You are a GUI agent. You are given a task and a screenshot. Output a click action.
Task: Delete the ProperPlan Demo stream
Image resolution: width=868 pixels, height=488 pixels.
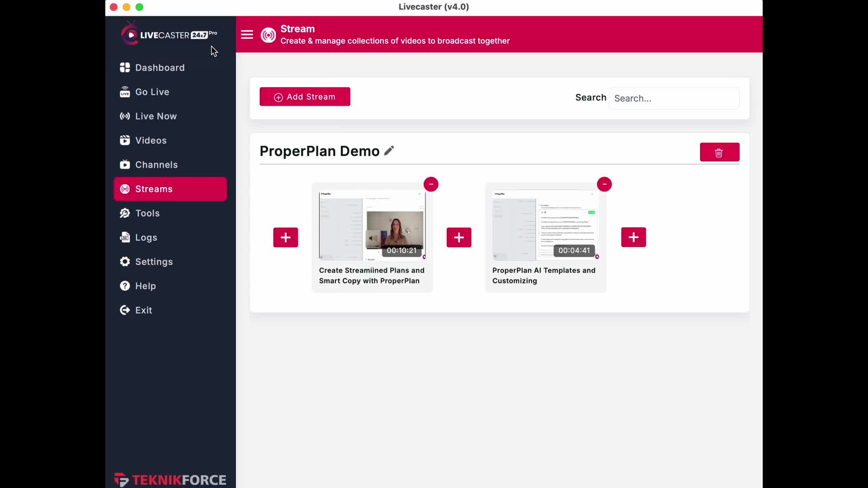(x=719, y=152)
